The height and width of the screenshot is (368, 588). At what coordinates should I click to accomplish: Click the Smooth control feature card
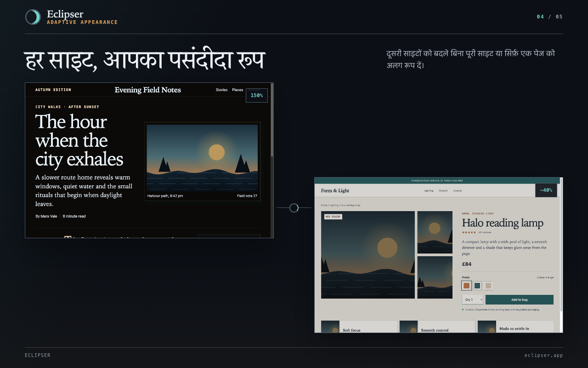tap(437, 327)
